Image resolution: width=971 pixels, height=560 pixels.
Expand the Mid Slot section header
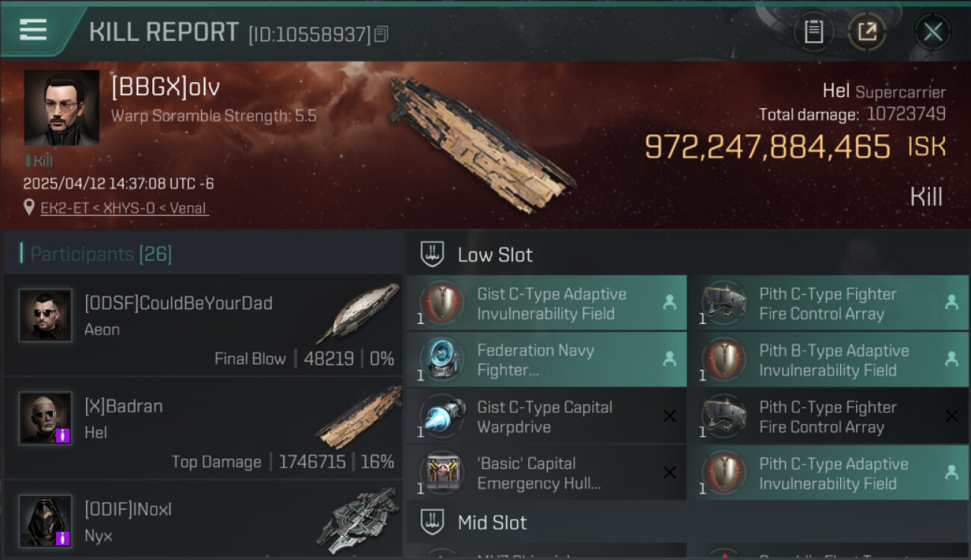pos(492,523)
